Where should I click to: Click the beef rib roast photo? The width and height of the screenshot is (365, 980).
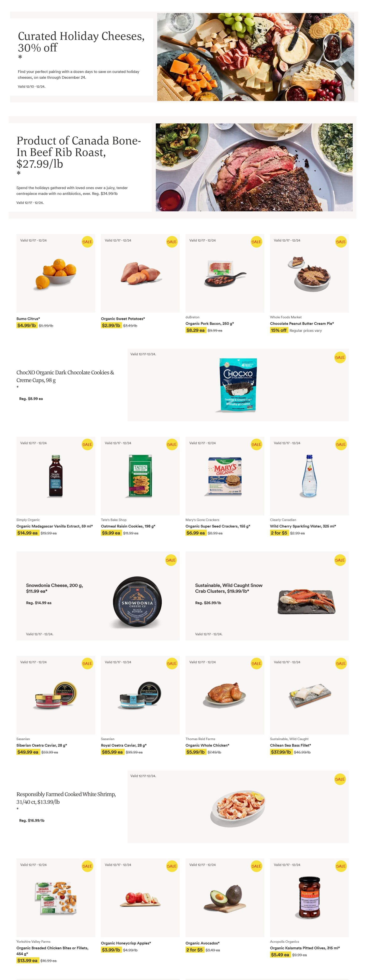click(x=254, y=167)
